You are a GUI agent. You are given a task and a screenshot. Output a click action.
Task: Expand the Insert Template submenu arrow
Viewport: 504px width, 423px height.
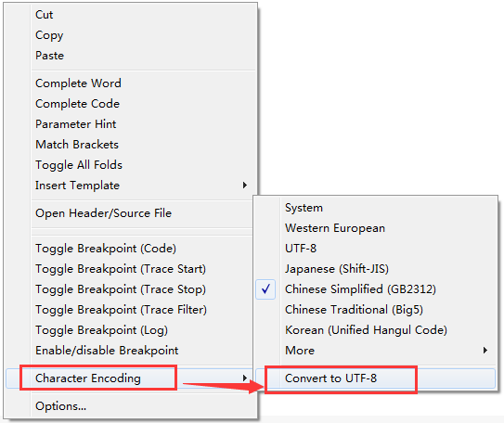(245, 185)
